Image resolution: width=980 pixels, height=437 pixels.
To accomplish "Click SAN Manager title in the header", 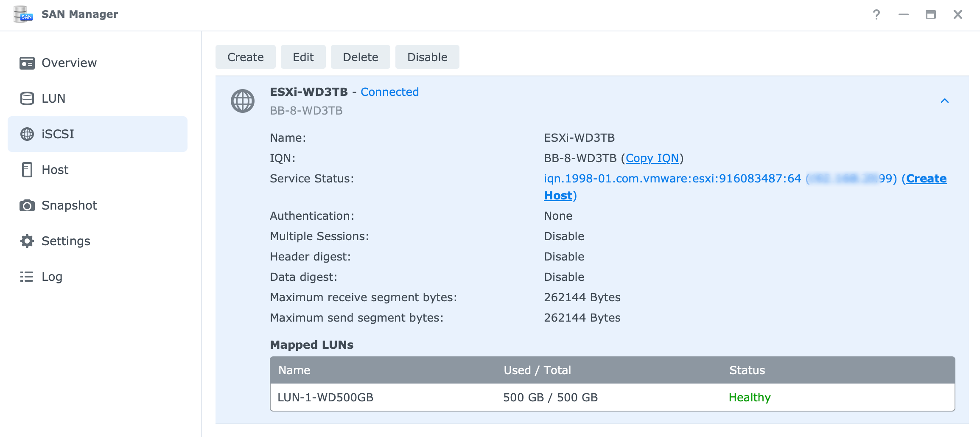I will point(79,14).
